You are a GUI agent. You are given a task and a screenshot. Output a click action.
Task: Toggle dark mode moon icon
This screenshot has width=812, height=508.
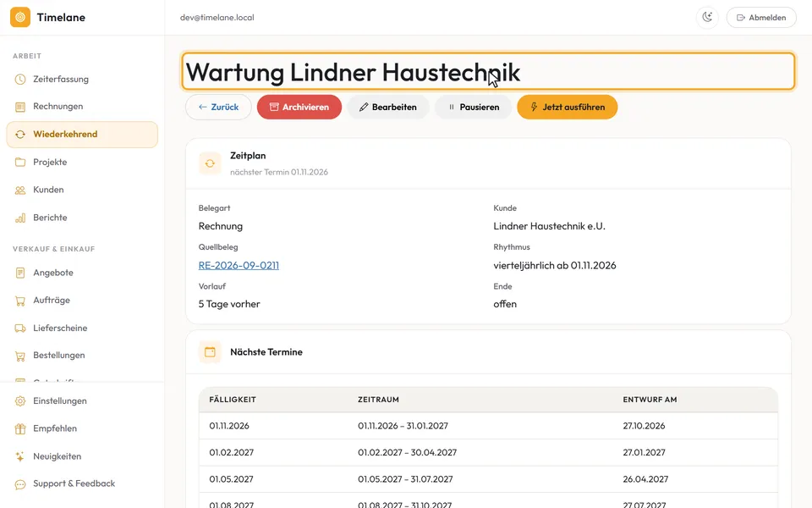[707, 17]
